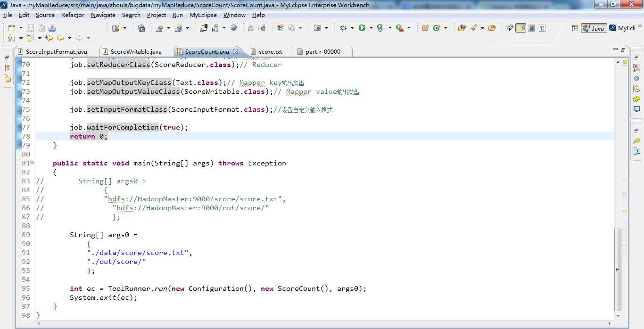Switch to the MyEclipse perspective button
The height and width of the screenshot is (329, 644).
coord(622,28)
